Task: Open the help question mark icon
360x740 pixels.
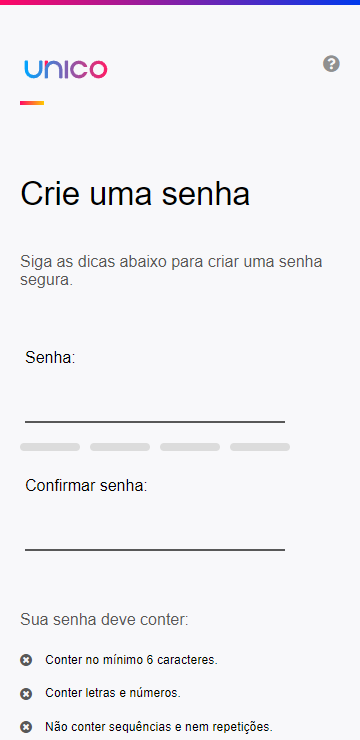Action: click(331, 63)
